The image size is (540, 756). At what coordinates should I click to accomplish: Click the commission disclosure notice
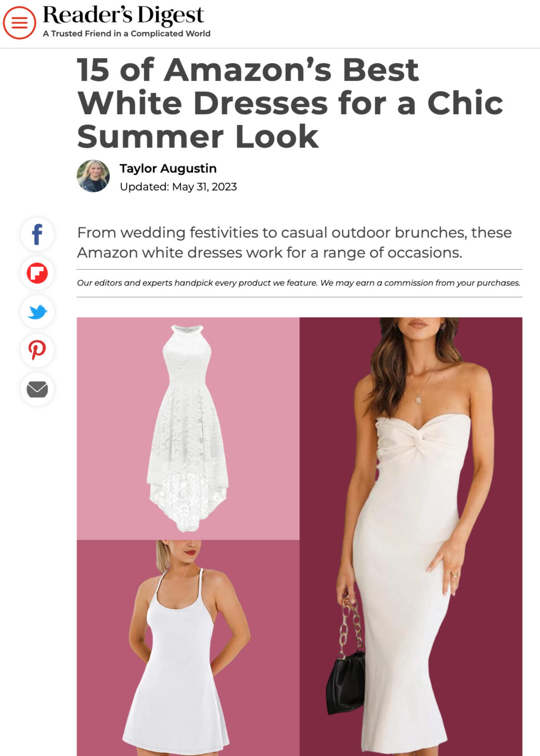click(299, 283)
